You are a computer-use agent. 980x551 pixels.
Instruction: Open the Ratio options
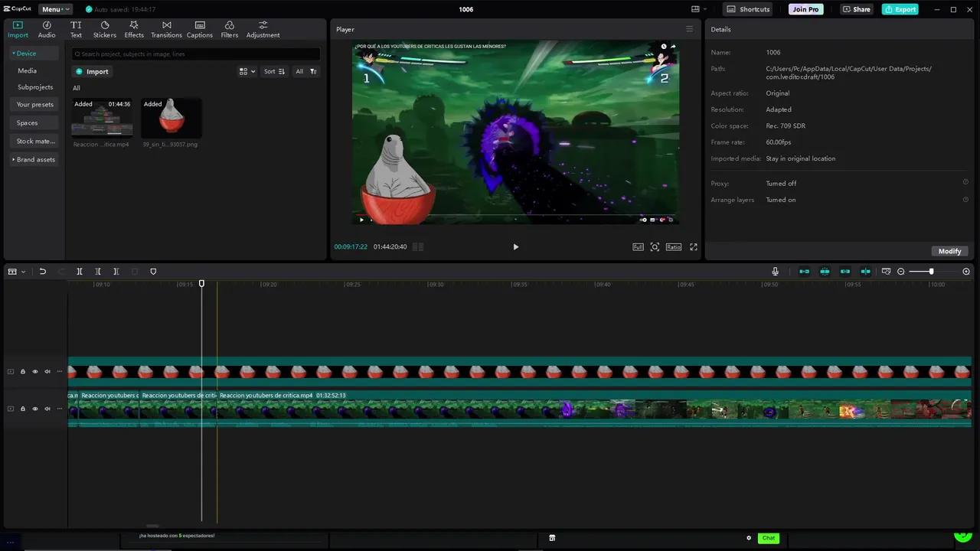point(673,246)
